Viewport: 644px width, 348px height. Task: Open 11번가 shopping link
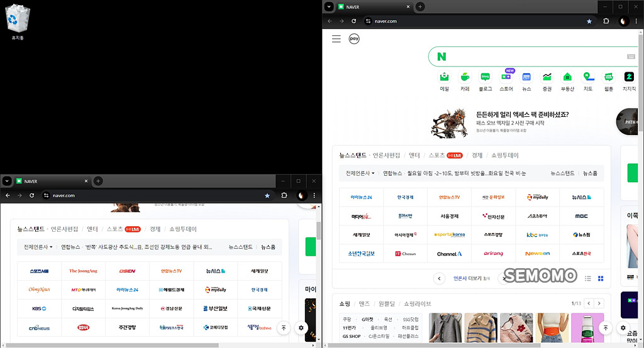350,327
